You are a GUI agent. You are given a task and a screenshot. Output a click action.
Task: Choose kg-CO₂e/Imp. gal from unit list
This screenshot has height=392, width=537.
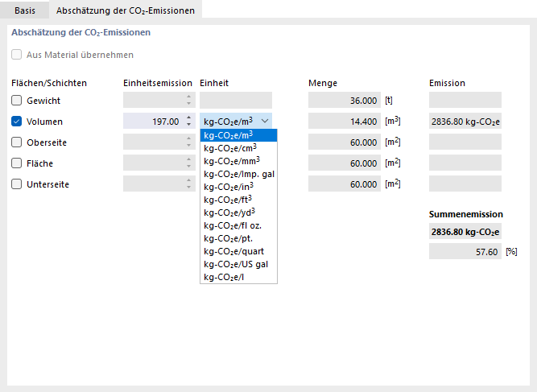point(238,174)
